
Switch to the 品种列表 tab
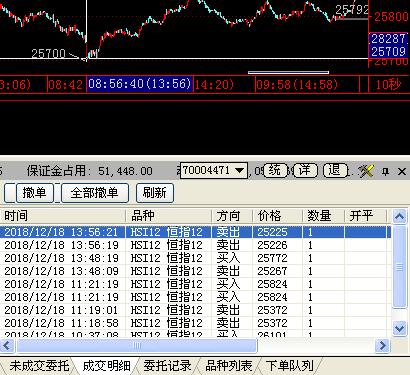(x=229, y=366)
